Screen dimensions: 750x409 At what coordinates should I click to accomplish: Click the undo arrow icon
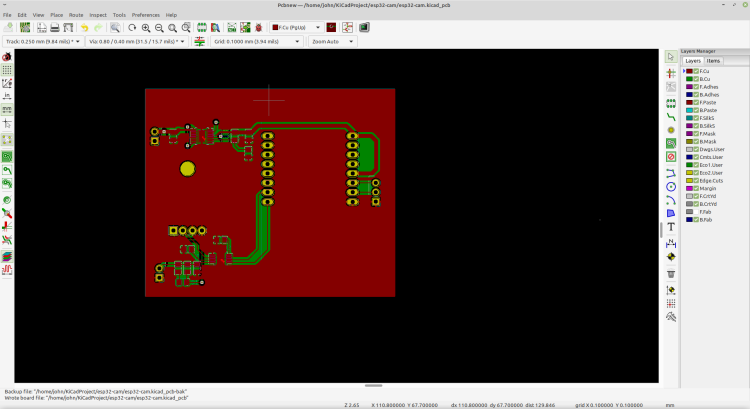[85, 28]
